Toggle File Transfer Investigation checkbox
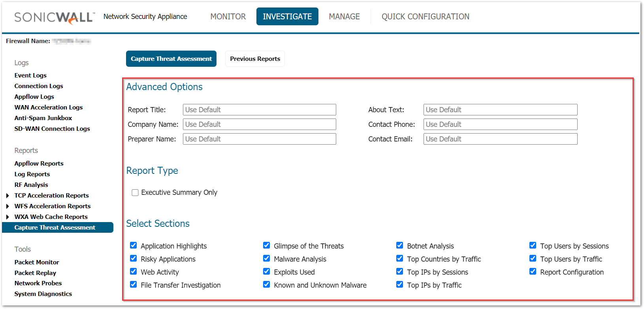The height and width of the screenshot is (309, 644). [x=134, y=285]
